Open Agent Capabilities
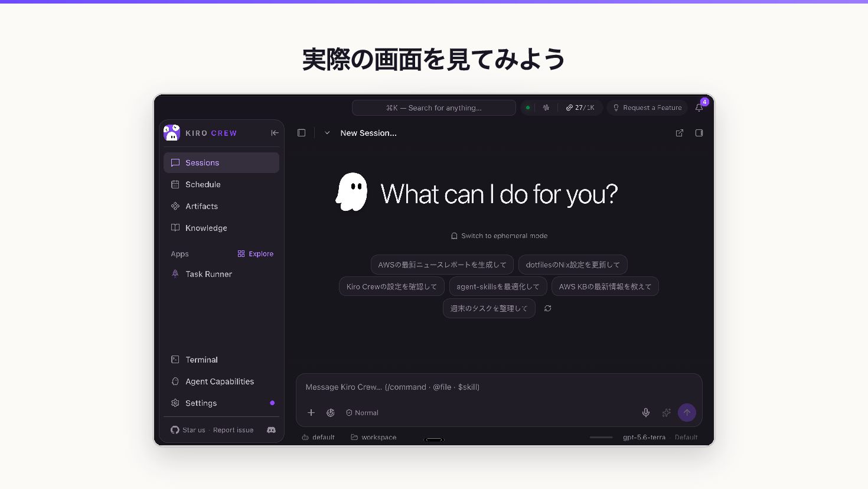This screenshot has height=489, width=868. (221, 382)
